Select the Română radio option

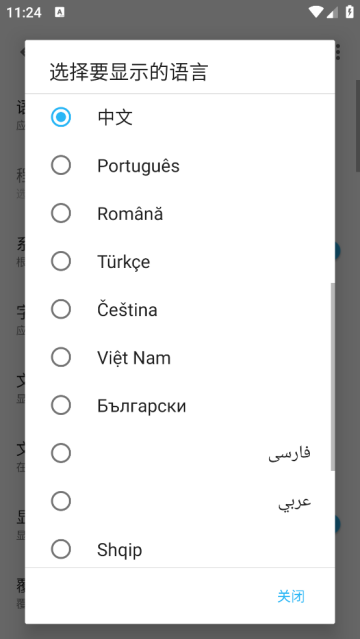pyautogui.click(x=61, y=214)
